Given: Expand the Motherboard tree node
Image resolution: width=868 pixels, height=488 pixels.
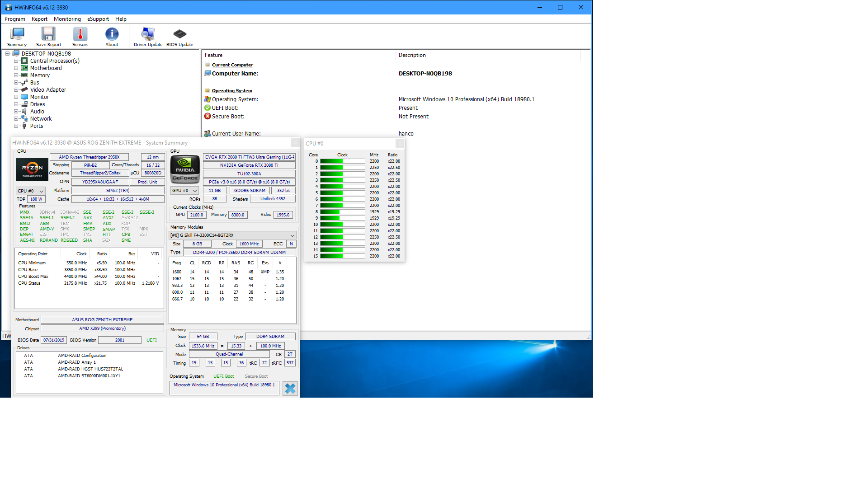Looking at the screenshot, I should click(x=16, y=68).
